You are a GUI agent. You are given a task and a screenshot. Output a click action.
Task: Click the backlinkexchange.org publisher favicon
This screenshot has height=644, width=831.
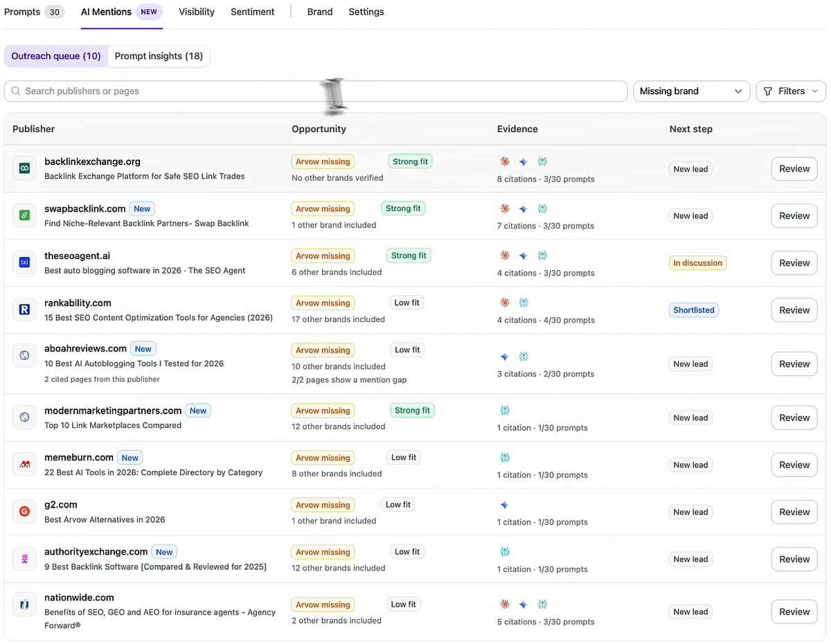[x=24, y=168]
